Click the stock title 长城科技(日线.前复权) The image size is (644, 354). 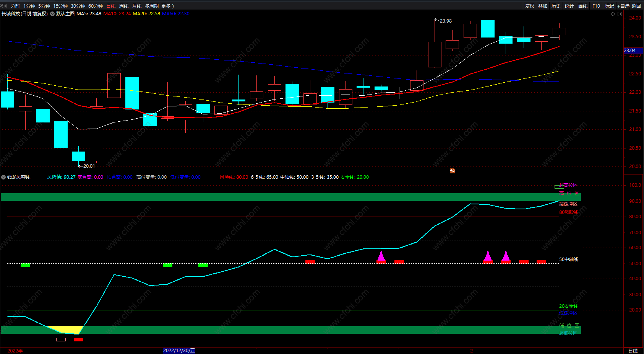pos(24,14)
